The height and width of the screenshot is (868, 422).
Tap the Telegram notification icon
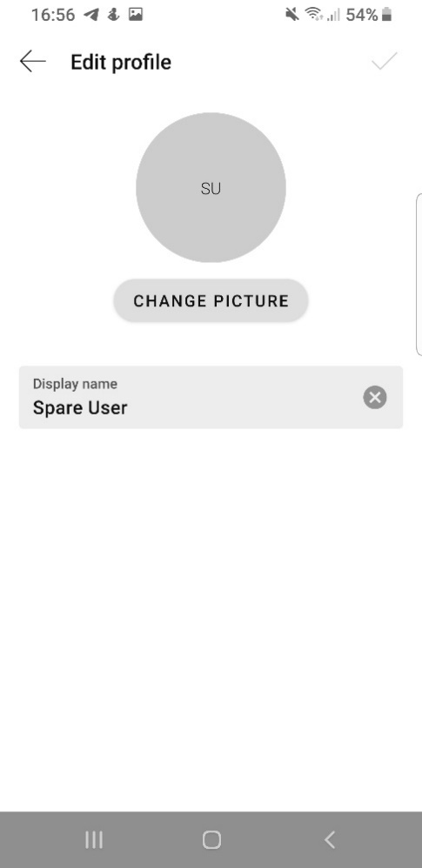point(91,15)
